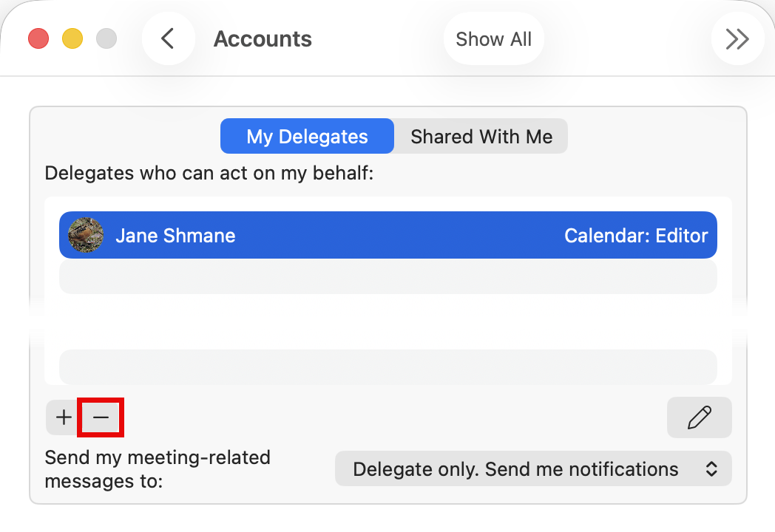Click the up-down chevrons on the notifications popup
Image resolution: width=775 pixels, height=532 pixels.
click(x=712, y=469)
